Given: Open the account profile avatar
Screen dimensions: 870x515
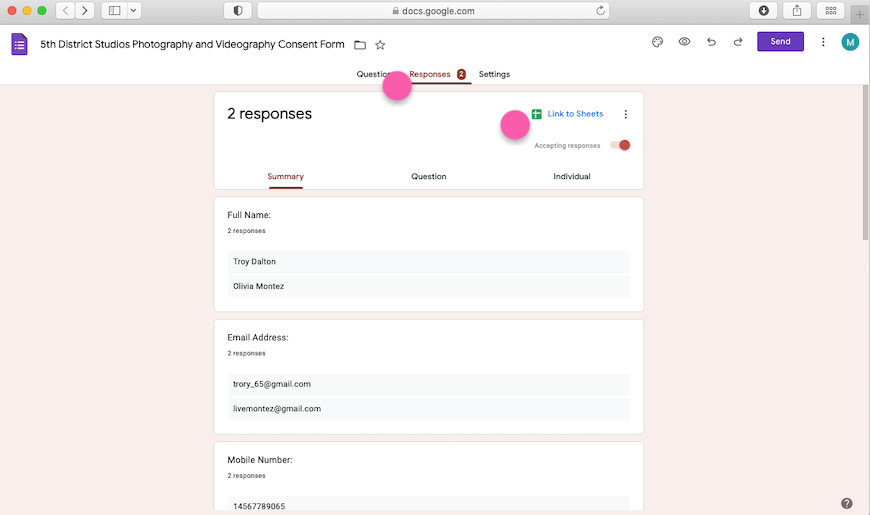Looking at the screenshot, I should (850, 42).
